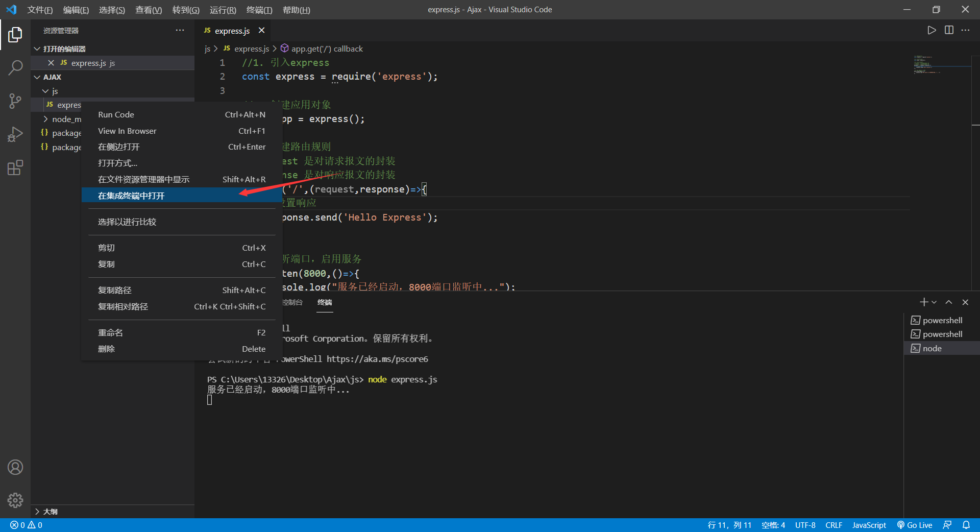This screenshot has height=532, width=980.
Task: Open notifications bell in status bar
Action: 966,525
